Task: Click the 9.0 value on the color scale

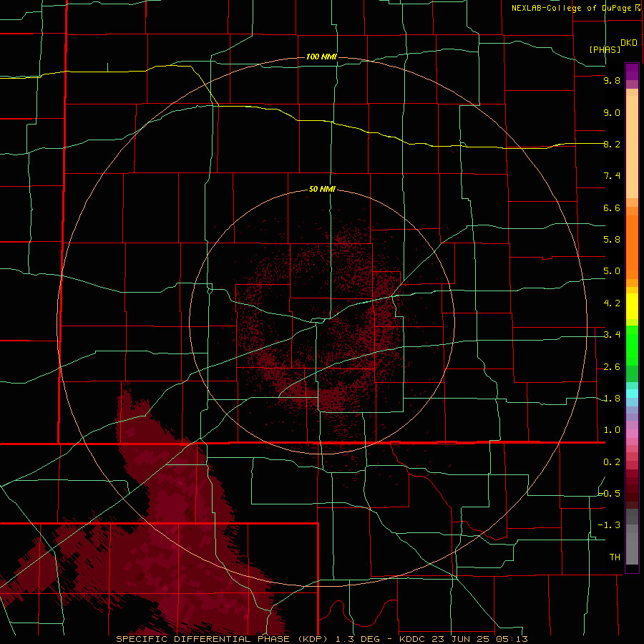Action: [612, 112]
